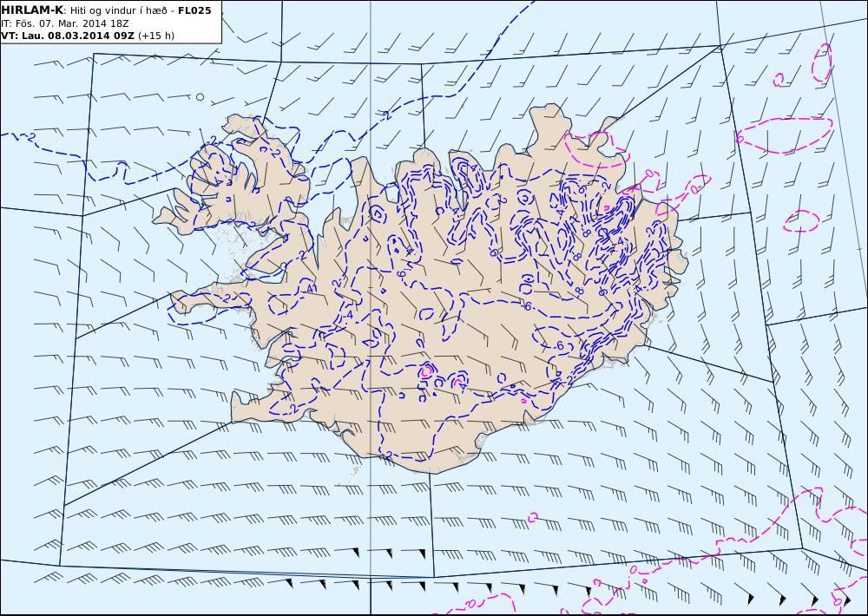Viewport: 868px width, 616px height.
Task: Click valid time 'VT: Lau. 08.03.2014 09Z'
Action: [x=68, y=36]
